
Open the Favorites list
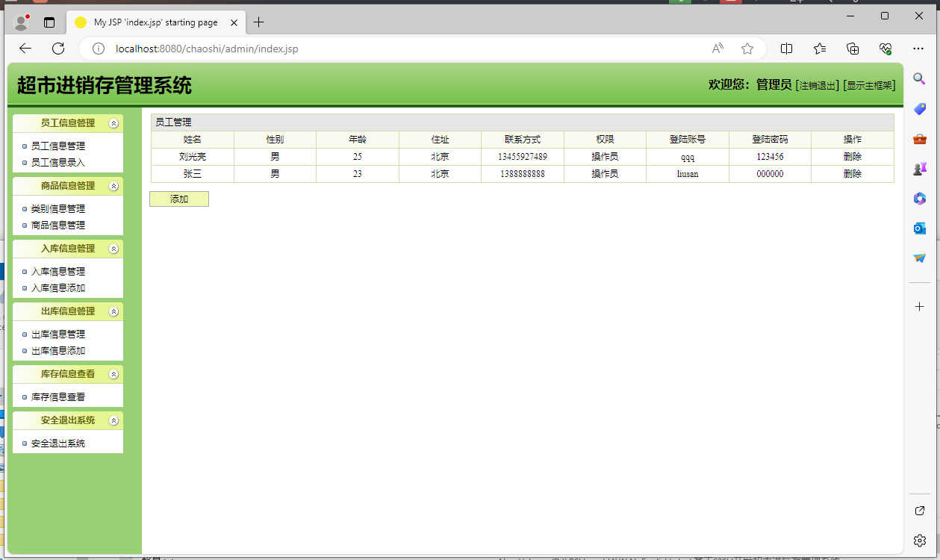pos(820,49)
